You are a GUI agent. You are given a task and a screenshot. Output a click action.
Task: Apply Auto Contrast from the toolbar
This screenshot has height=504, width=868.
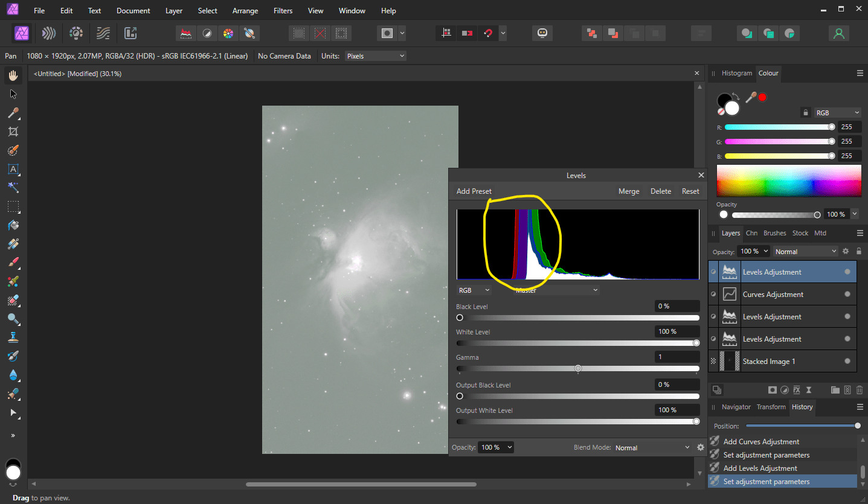[x=207, y=33]
